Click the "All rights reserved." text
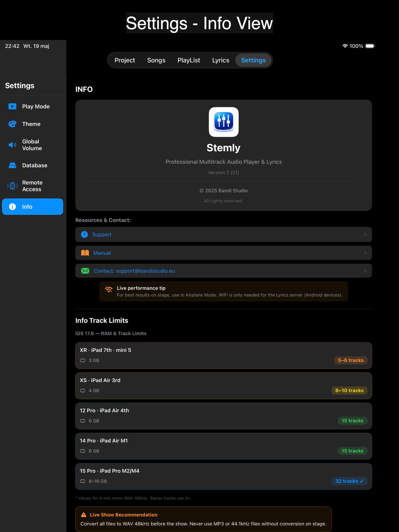This screenshot has height=532, width=399. point(224,201)
